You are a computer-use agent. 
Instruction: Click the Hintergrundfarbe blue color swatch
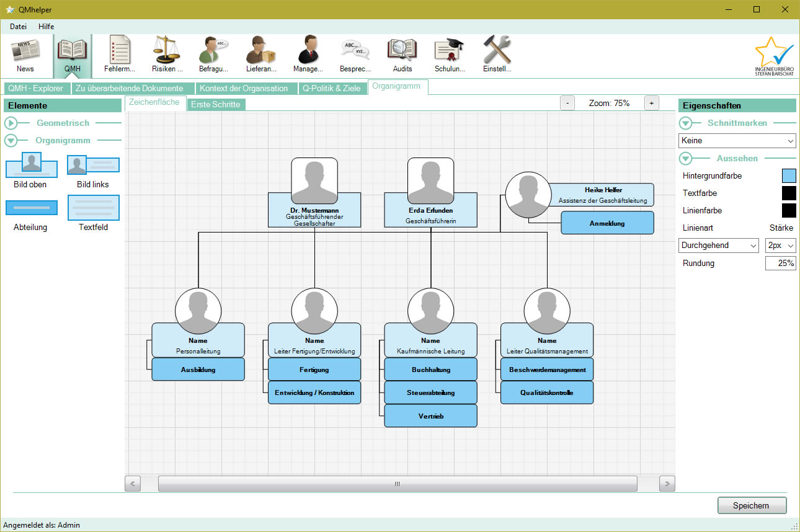click(788, 176)
